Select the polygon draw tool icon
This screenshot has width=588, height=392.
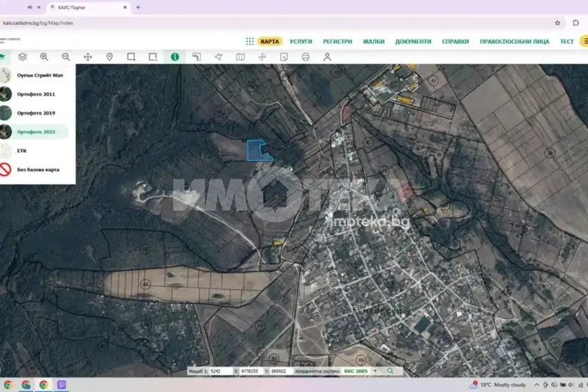[x=218, y=57]
